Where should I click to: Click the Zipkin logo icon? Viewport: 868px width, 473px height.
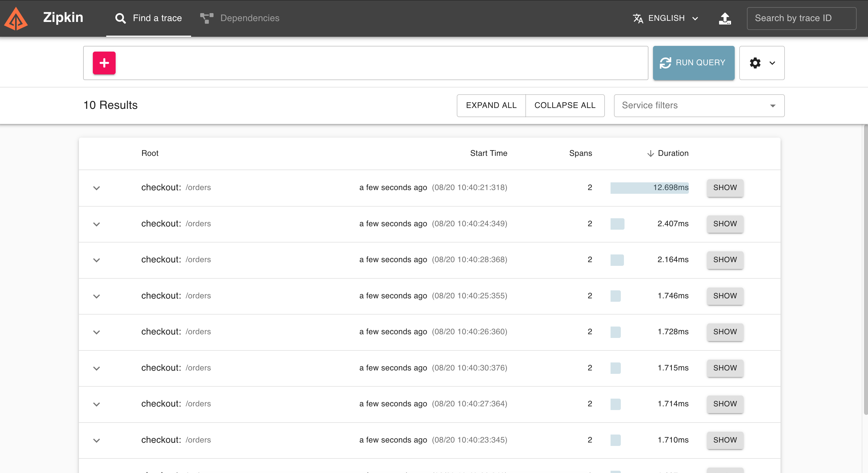pos(15,19)
